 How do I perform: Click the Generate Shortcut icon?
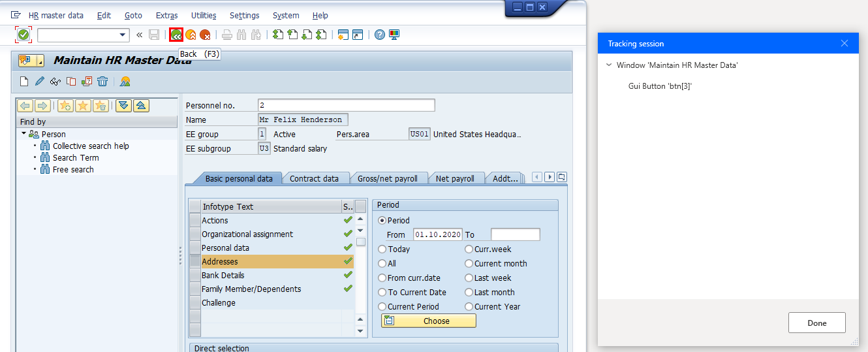[x=358, y=35]
